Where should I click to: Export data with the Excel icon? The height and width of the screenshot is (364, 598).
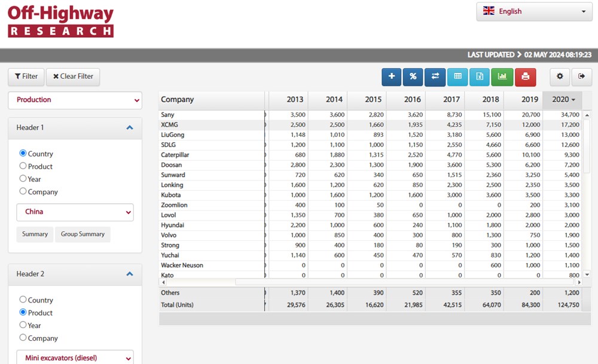tap(479, 77)
